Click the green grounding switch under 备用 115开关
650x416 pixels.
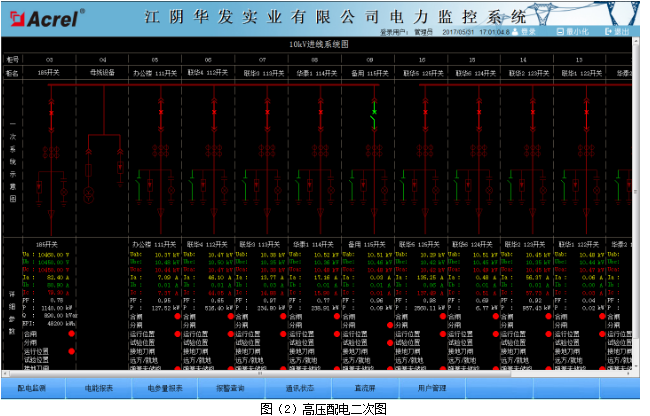click(352, 187)
